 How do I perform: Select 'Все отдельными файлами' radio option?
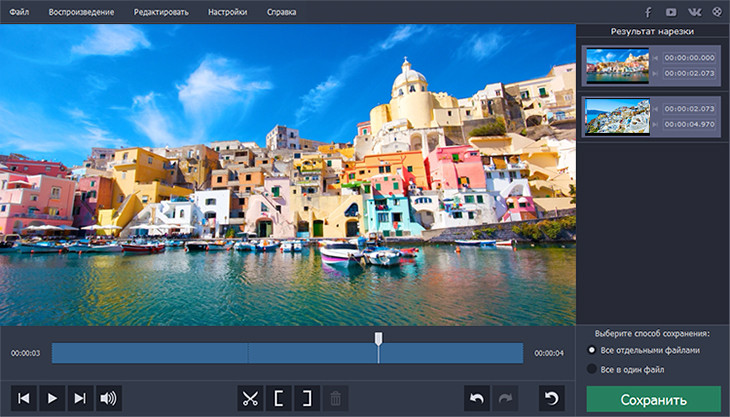coord(593,350)
